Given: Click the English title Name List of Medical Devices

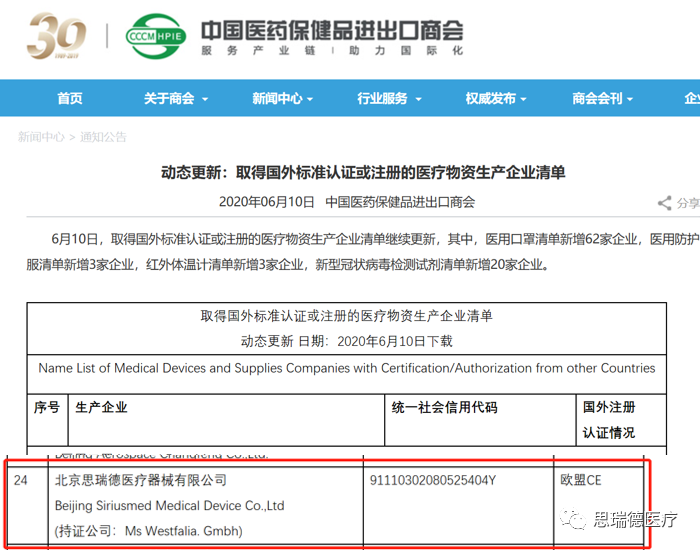Looking at the screenshot, I should pyautogui.click(x=346, y=368).
